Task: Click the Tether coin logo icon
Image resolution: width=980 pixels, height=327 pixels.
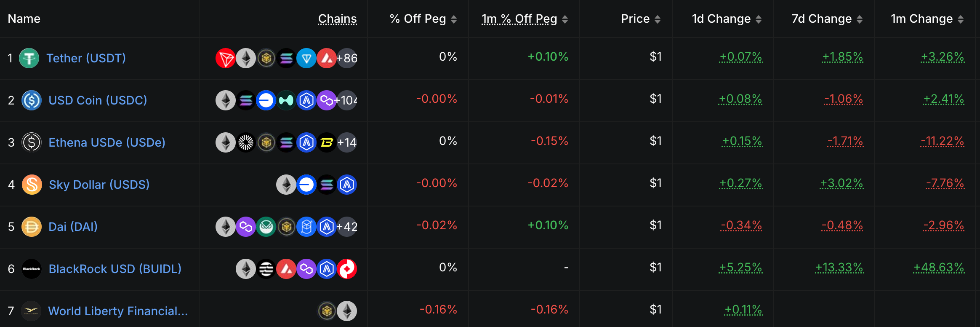Action: (x=29, y=58)
